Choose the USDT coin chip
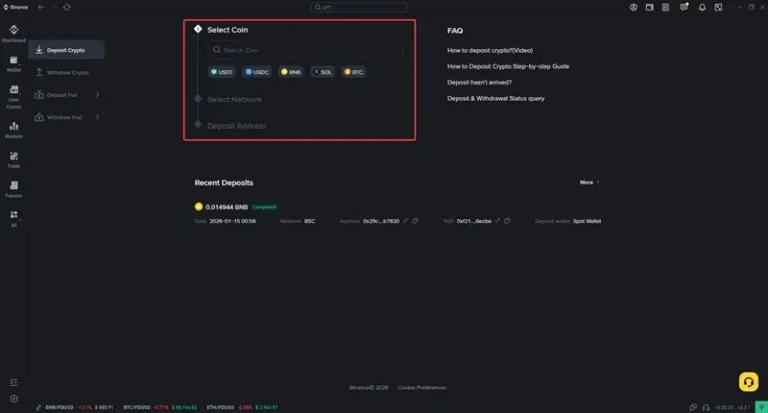Screen dimensions: 768x413 pyautogui.click(x=221, y=72)
